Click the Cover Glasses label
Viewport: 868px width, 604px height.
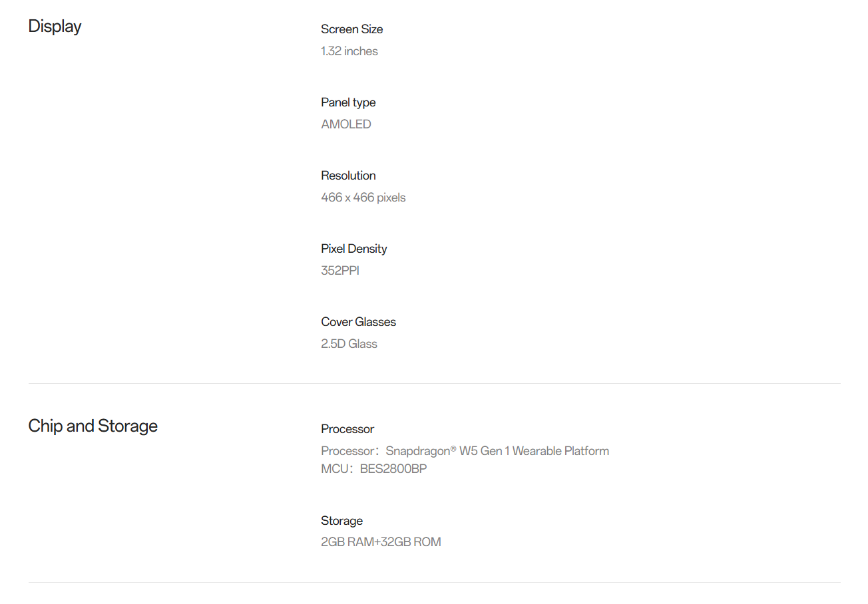pyautogui.click(x=358, y=322)
